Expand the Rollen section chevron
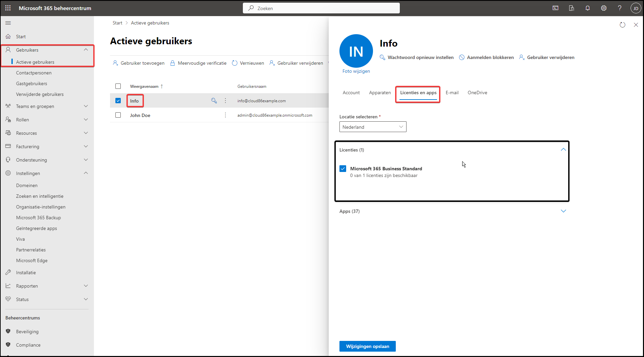The image size is (644, 357). tap(86, 120)
